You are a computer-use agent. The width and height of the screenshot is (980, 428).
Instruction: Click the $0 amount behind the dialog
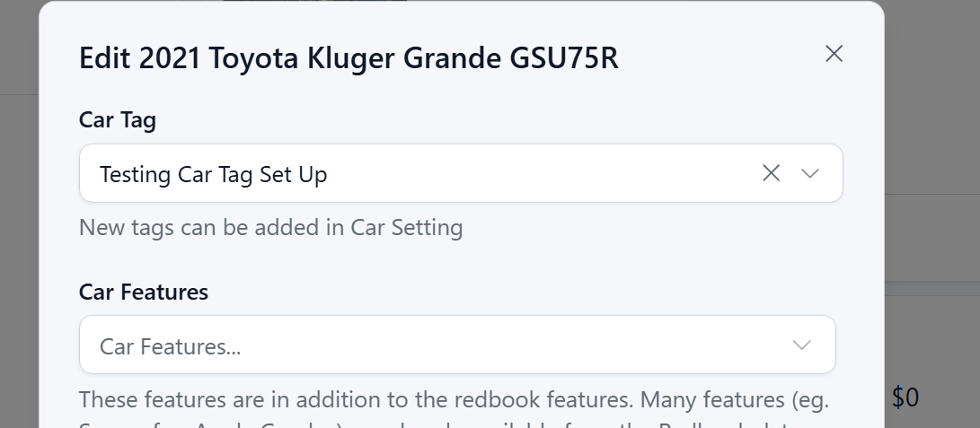tap(905, 397)
